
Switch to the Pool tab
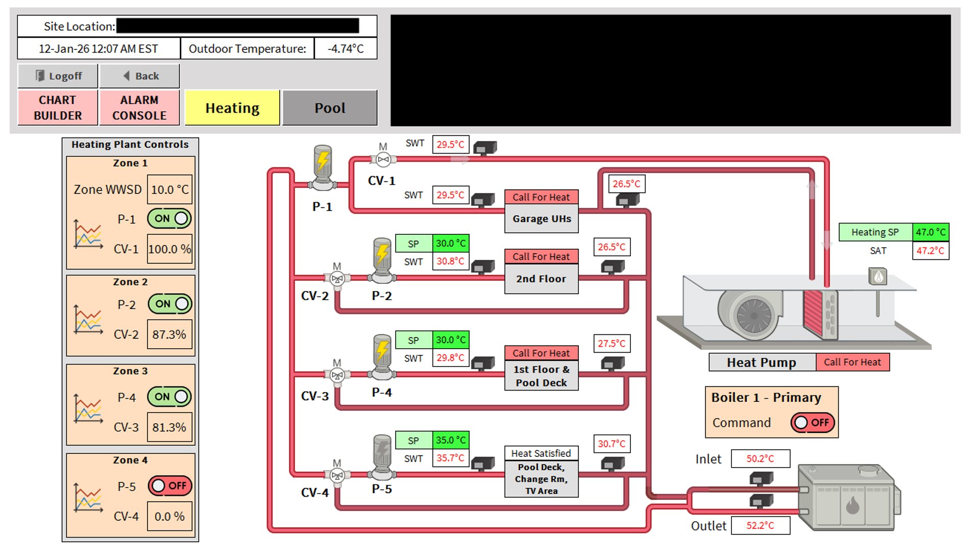(330, 108)
